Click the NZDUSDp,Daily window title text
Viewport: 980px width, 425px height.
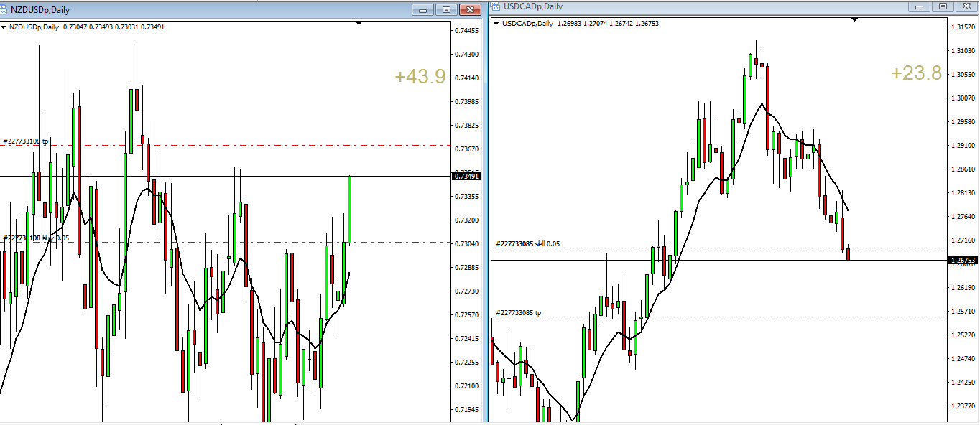(40, 9)
